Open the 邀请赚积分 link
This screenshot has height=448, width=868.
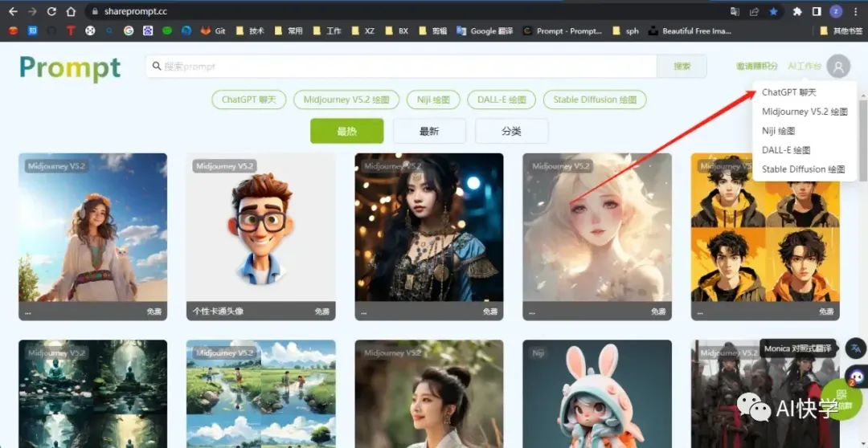[x=757, y=67]
